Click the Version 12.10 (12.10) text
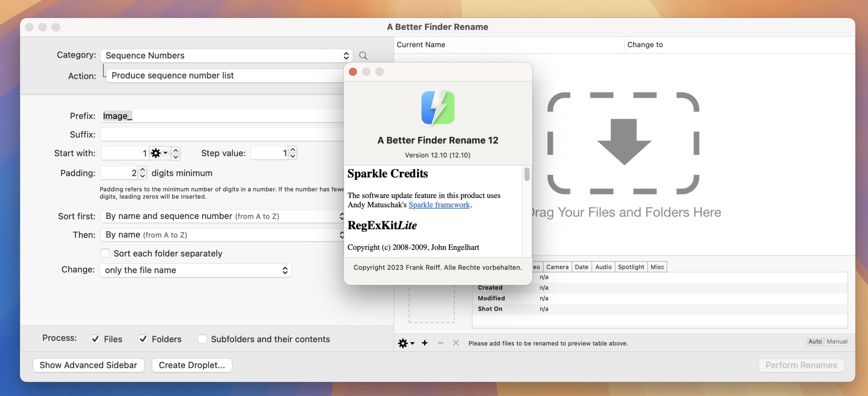Image resolution: width=868 pixels, height=396 pixels. click(x=437, y=155)
